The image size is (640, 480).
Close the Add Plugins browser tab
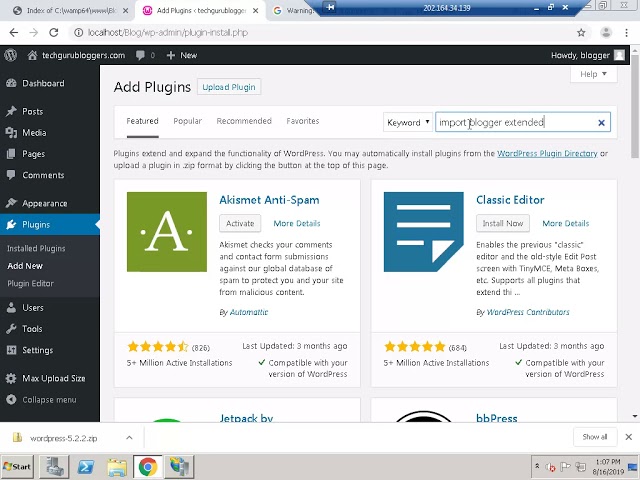(x=256, y=11)
